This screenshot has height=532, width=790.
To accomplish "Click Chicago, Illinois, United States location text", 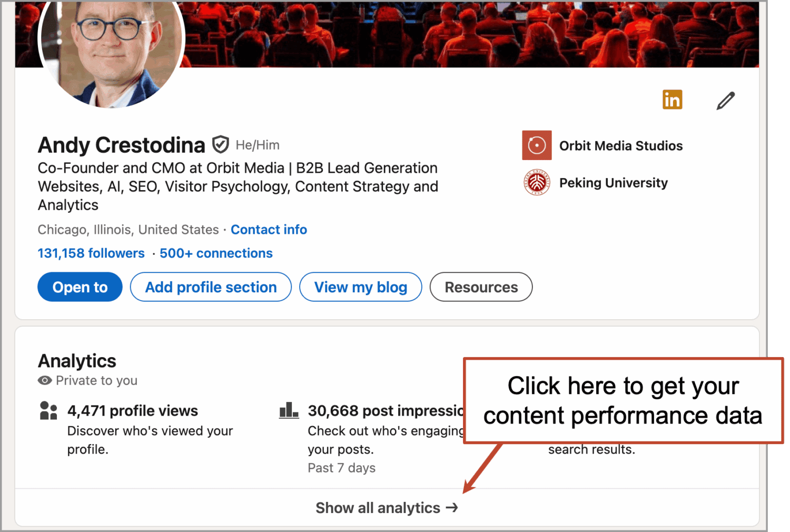I will coord(129,230).
